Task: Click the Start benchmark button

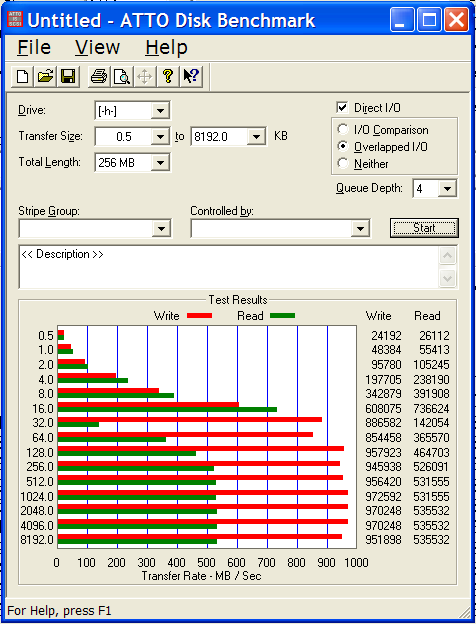Action: 424,228
